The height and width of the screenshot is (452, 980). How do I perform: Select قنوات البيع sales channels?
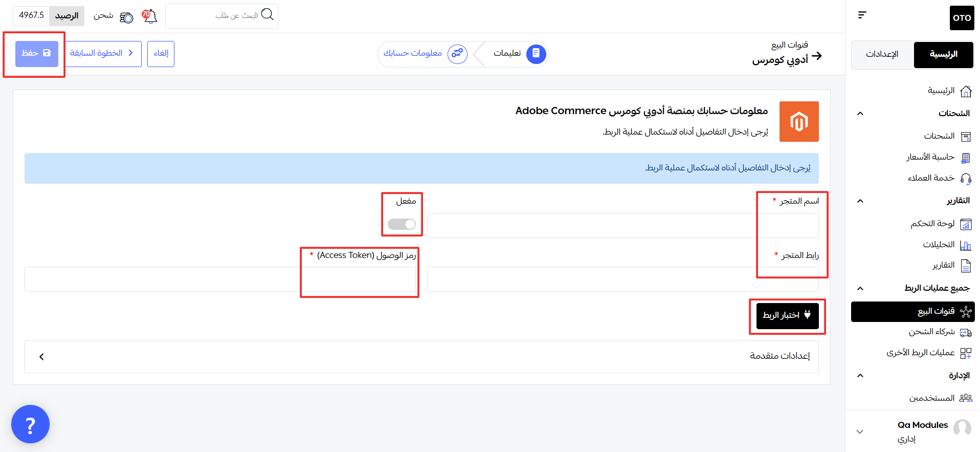coord(913,312)
